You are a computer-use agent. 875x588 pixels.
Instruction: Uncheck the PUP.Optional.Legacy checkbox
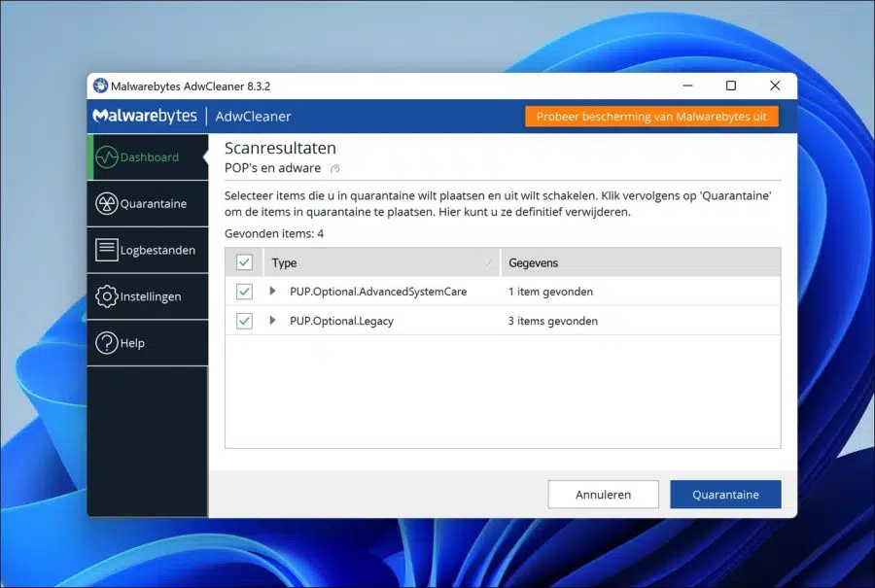tap(244, 321)
